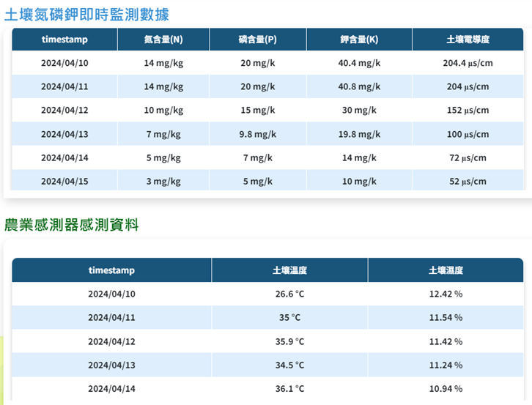Click the 3 mg/kg nitrogen value
Viewport: 532px width, 405px height.
point(163,182)
